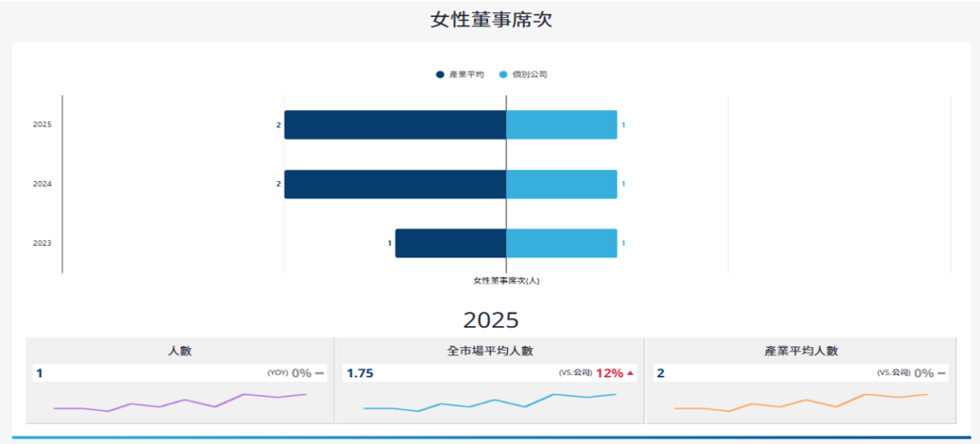Click the 全市場平均人數 card header

(490, 351)
